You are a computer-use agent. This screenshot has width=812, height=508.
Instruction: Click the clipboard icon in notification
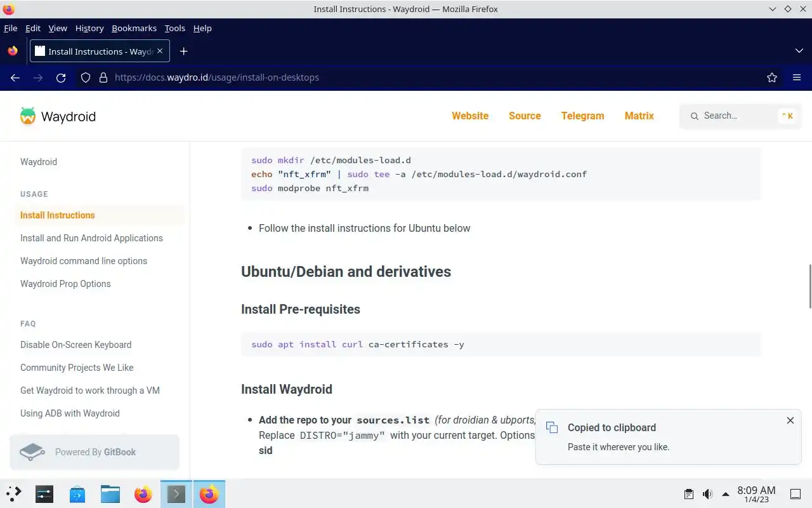(x=552, y=427)
